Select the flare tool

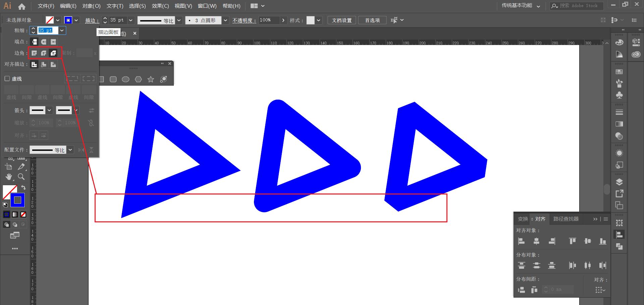pos(163,79)
